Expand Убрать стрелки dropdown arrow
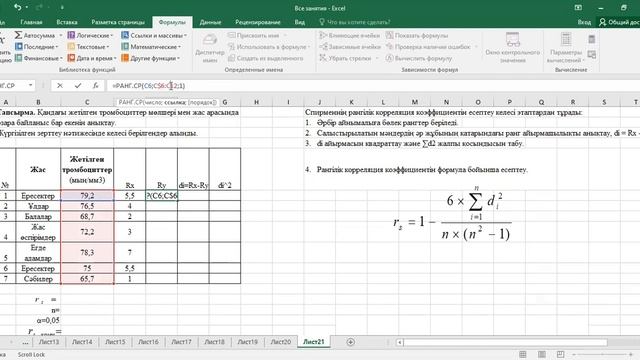 [x=377, y=58]
